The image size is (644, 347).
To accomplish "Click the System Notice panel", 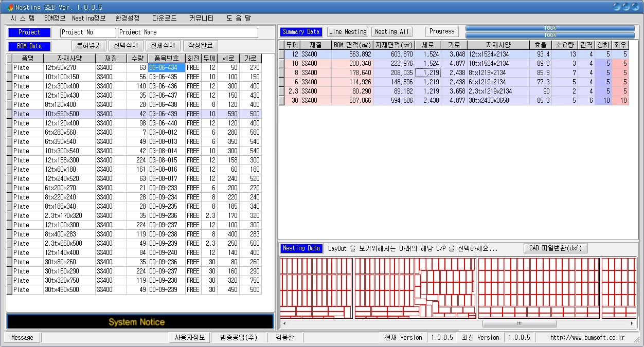I will [x=140, y=322].
